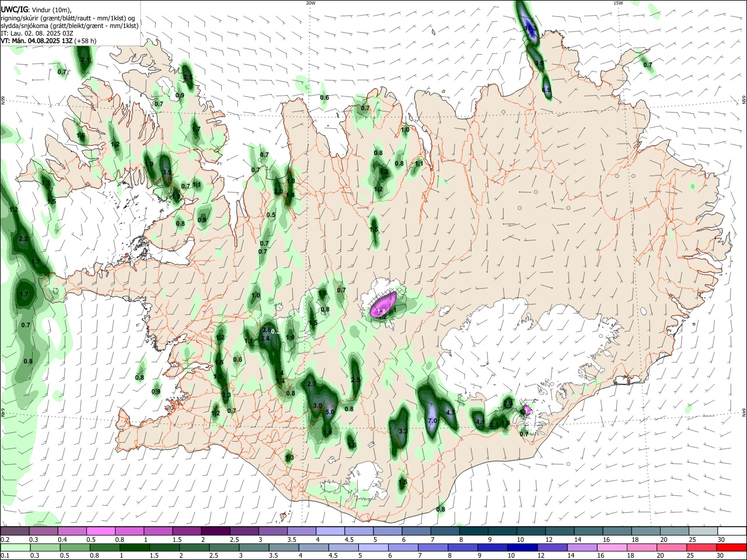This screenshot has height=560, width=747.
Task: Click the 3.2 rainfall value on the map
Action: coord(403,432)
